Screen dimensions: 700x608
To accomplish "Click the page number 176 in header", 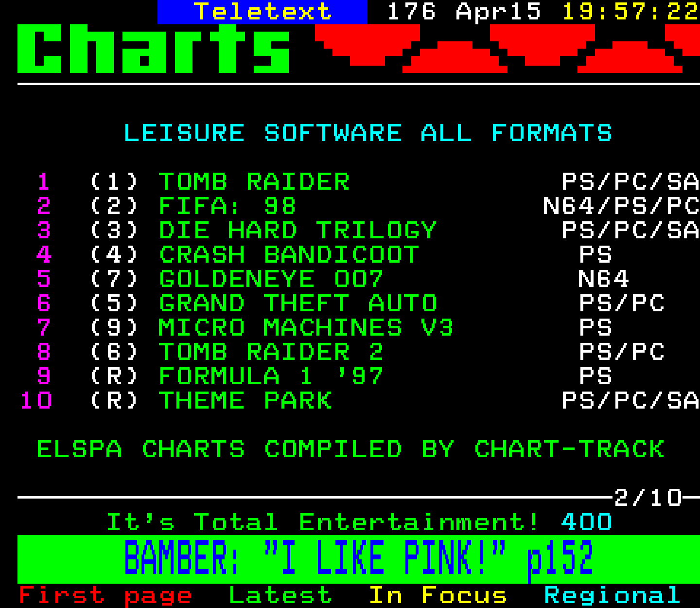I will coord(411,12).
